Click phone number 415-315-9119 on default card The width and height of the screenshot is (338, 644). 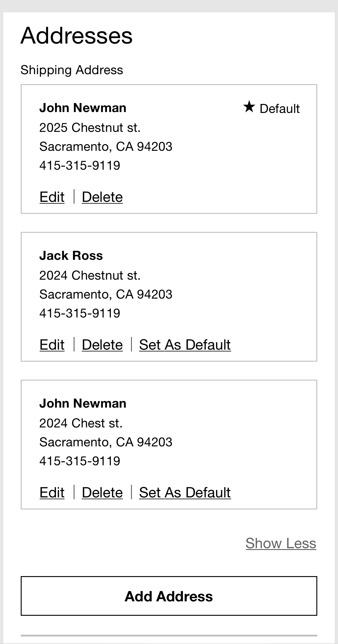[80, 165]
